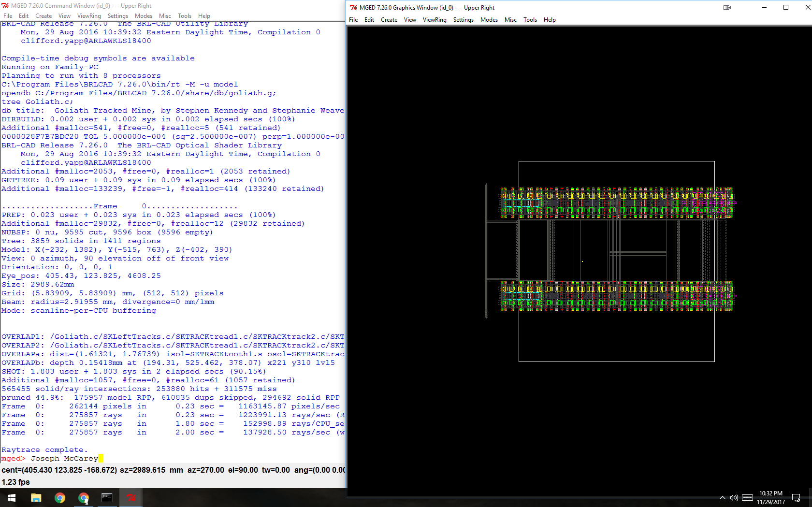Click the 'Size: 2989.62mm' output line

[38, 284]
